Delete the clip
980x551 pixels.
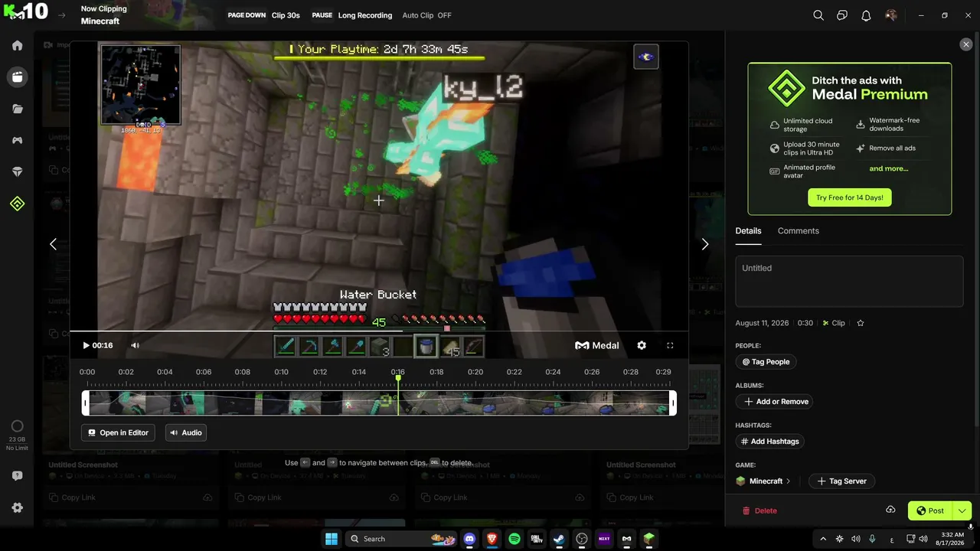759,510
